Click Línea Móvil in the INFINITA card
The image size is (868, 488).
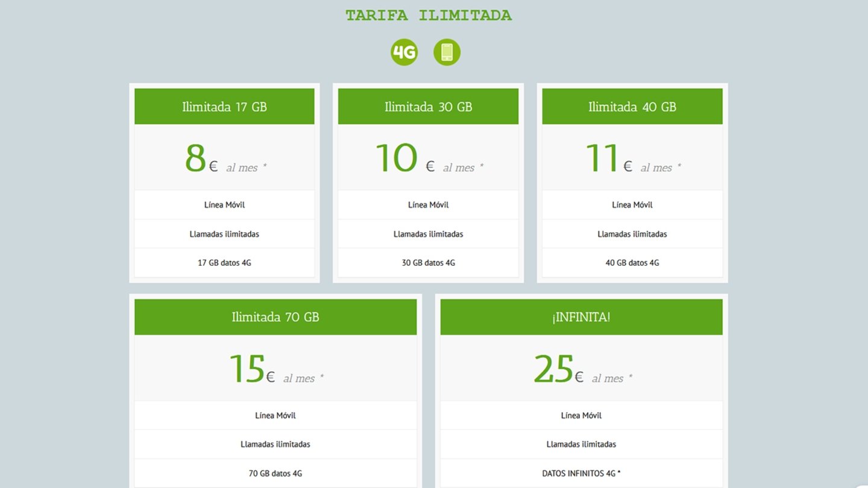click(x=581, y=415)
